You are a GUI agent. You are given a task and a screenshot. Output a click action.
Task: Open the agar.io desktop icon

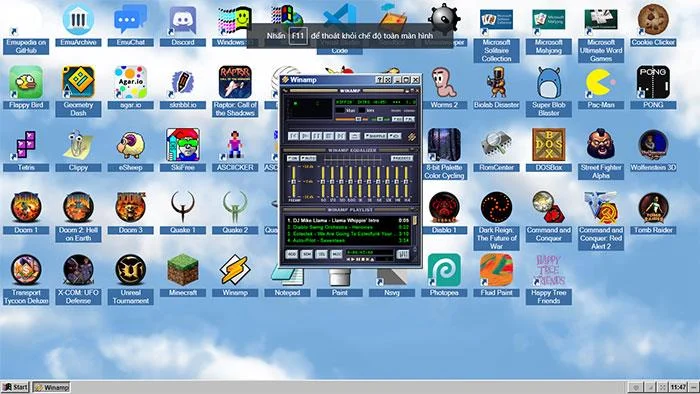[x=130, y=88]
